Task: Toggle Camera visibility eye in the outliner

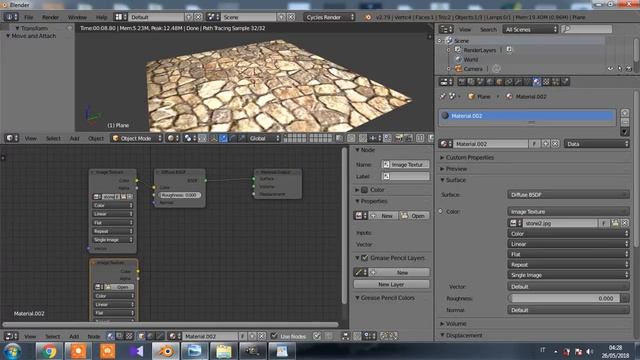Action: tap(610, 69)
